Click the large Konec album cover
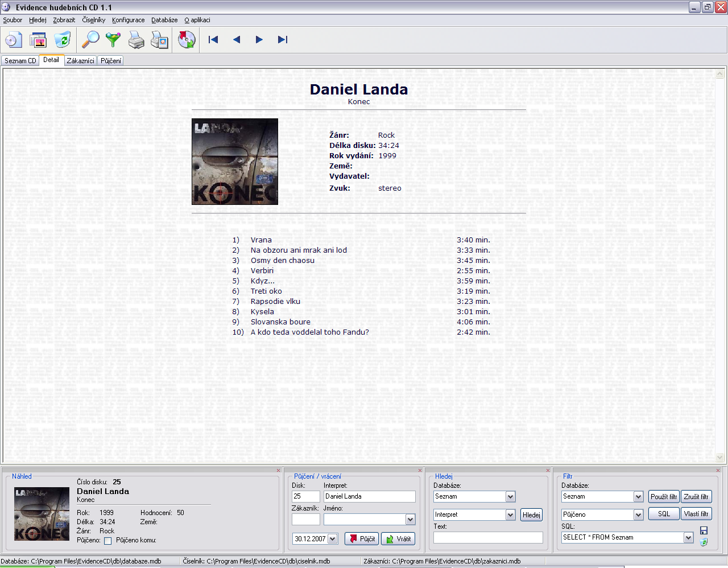This screenshot has width=728, height=568. coord(235,162)
